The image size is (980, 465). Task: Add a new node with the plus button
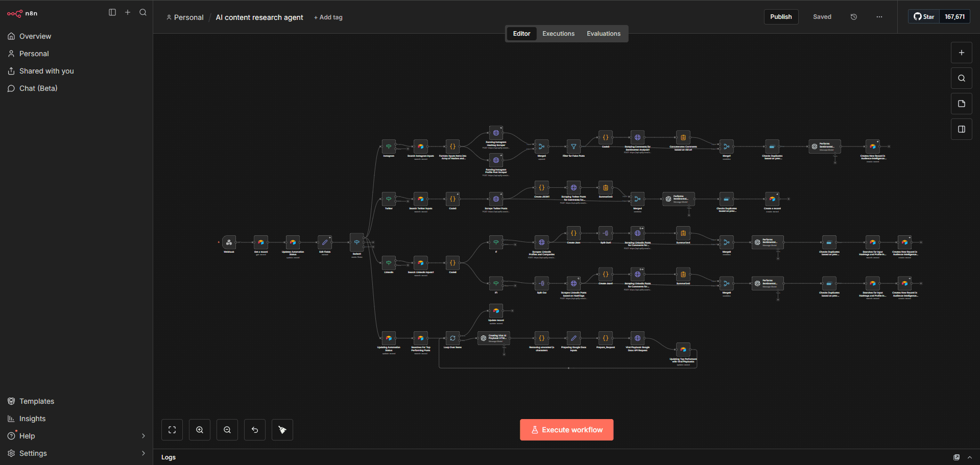pos(961,52)
